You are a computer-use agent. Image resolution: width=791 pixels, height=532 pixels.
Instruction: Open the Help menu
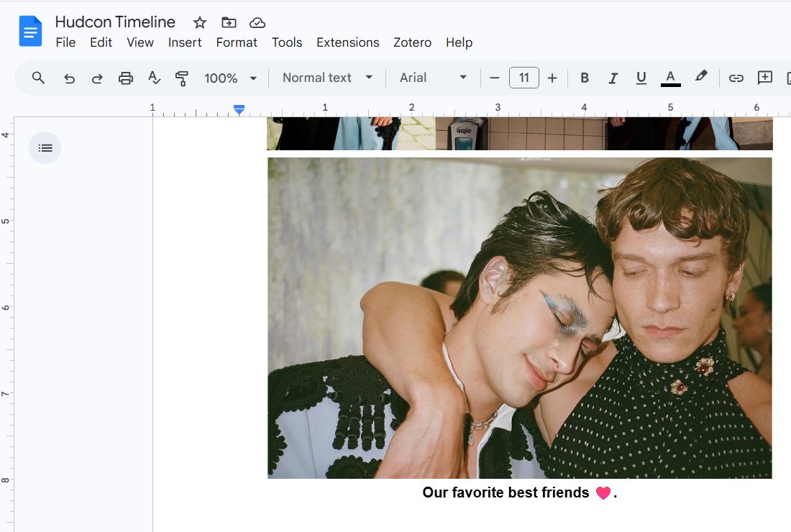[459, 42]
